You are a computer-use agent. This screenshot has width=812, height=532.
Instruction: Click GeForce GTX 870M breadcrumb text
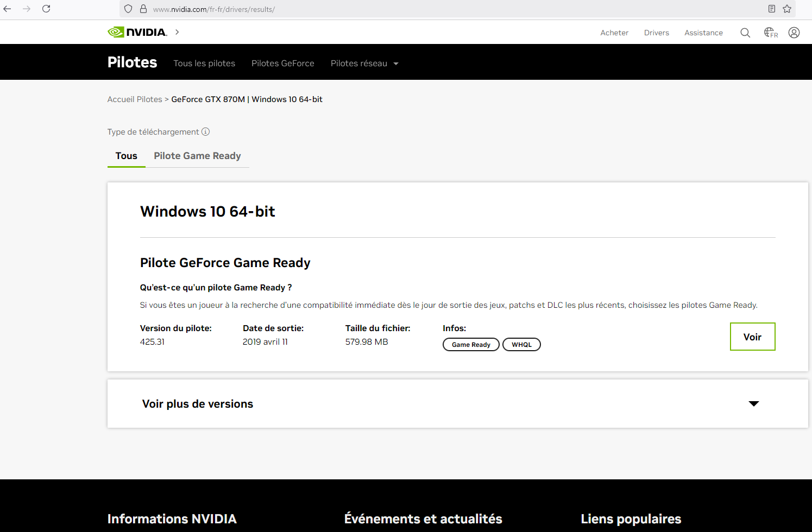(208, 99)
